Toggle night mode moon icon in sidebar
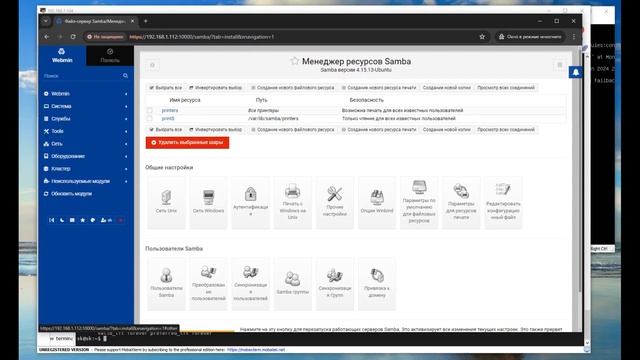This screenshot has width=640, height=360. (62, 220)
